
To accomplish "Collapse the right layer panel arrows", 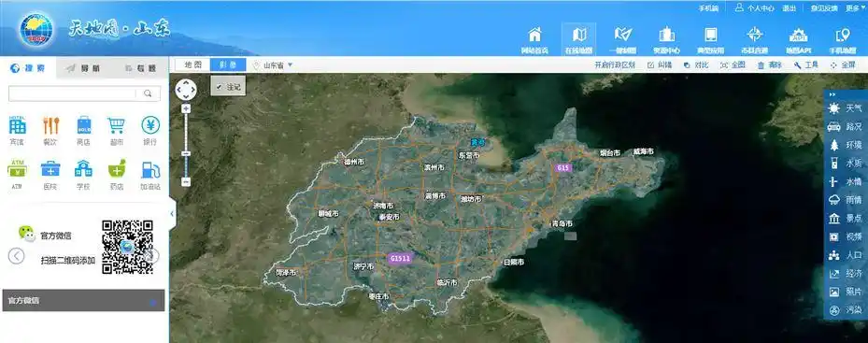I will click(x=832, y=94).
